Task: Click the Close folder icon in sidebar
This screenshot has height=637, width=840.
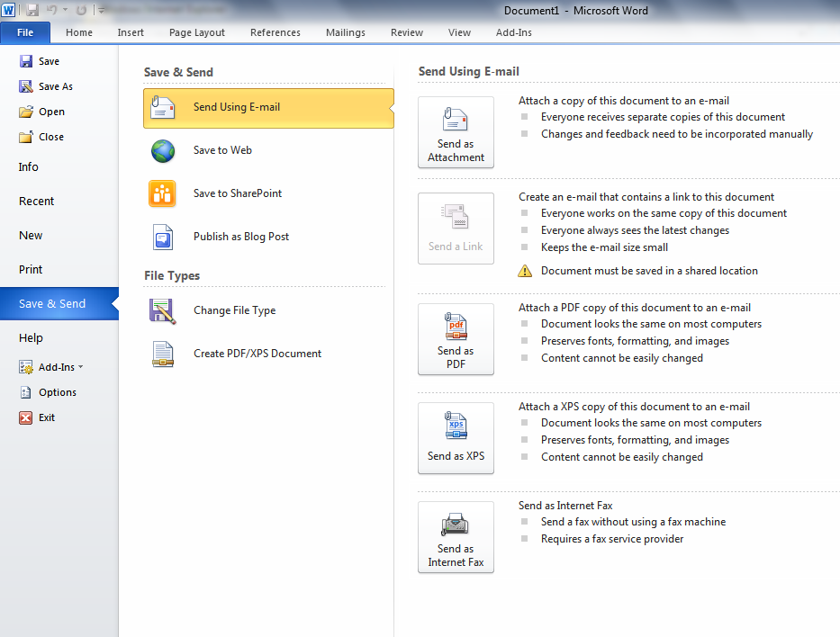Action: click(x=26, y=137)
